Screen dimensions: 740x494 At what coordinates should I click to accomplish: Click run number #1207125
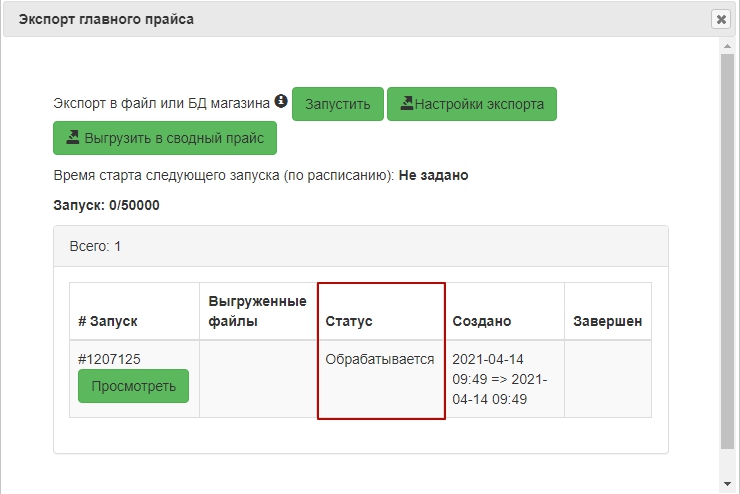109,358
